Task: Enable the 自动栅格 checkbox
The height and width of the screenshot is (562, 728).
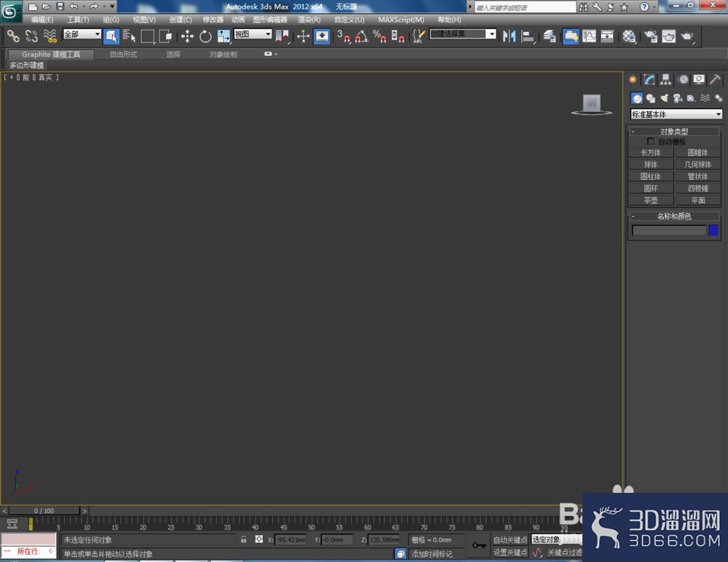Action: [x=650, y=141]
